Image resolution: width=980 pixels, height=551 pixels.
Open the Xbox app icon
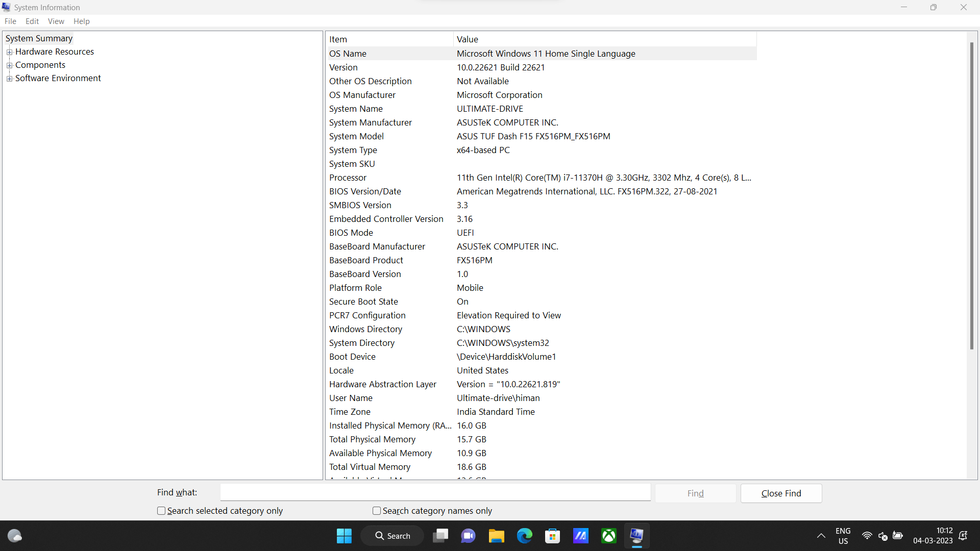click(608, 536)
